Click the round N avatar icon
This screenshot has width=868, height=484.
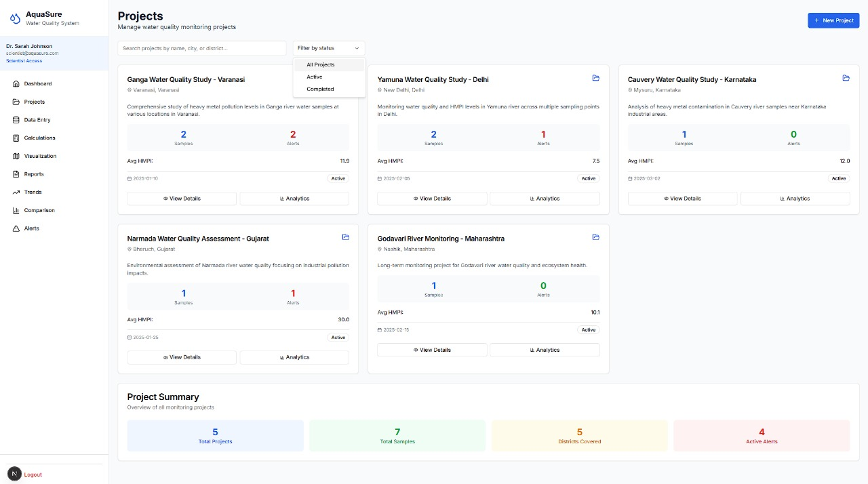14,473
